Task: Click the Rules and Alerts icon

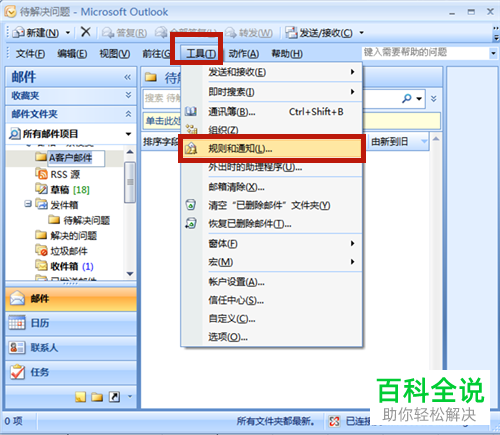Action: tap(191, 149)
